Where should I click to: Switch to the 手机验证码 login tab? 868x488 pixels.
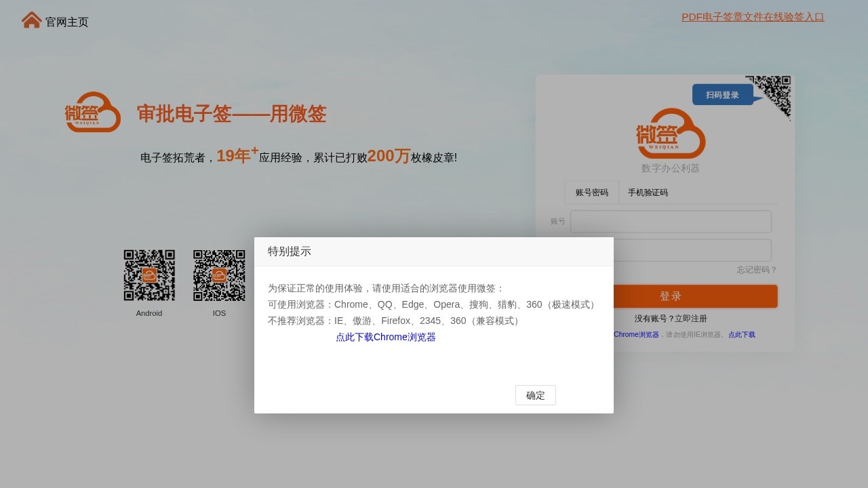pyautogui.click(x=647, y=192)
